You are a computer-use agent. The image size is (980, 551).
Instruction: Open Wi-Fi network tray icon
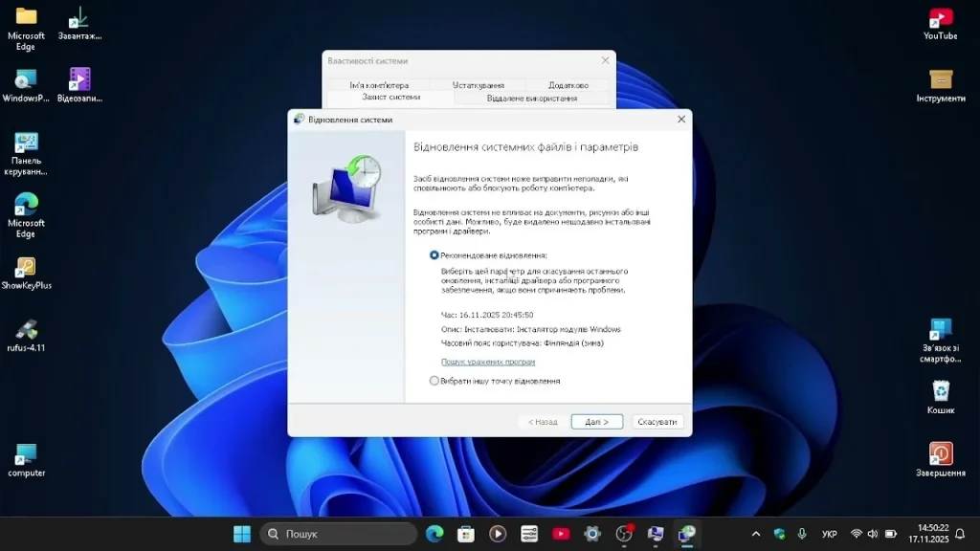point(857,534)
